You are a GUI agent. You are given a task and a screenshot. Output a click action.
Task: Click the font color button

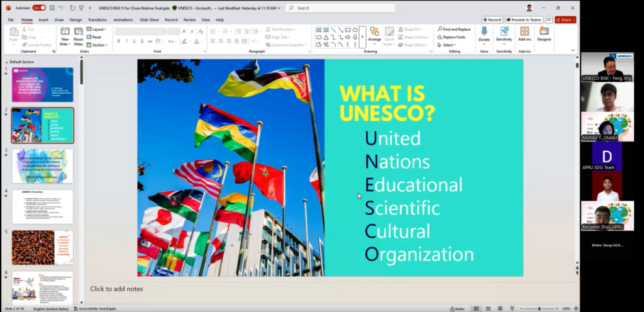(x=197, y=41)
